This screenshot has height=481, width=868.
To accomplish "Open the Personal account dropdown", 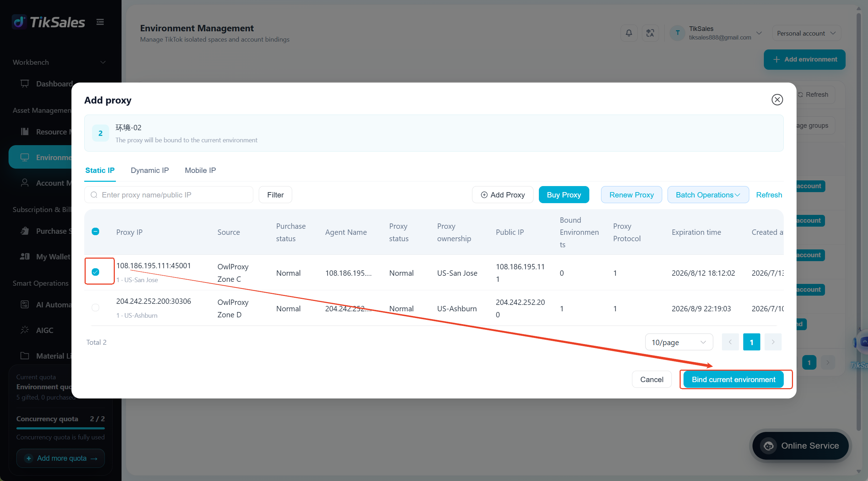I will coord(807,33).
